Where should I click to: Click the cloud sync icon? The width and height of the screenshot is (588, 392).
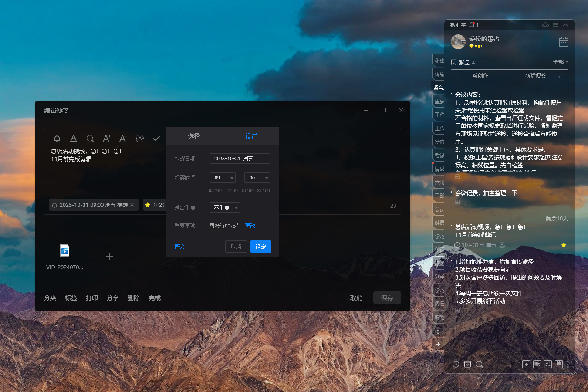point(545,25)
